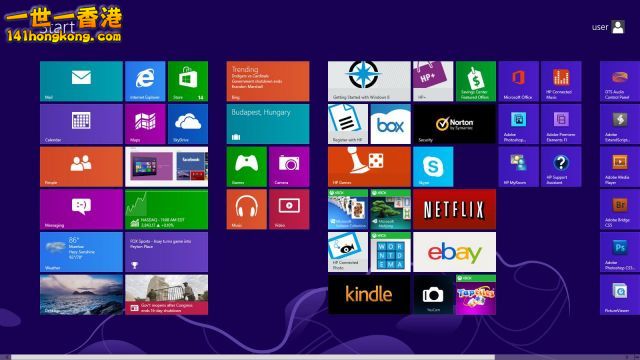Open the Video tile

289,209
